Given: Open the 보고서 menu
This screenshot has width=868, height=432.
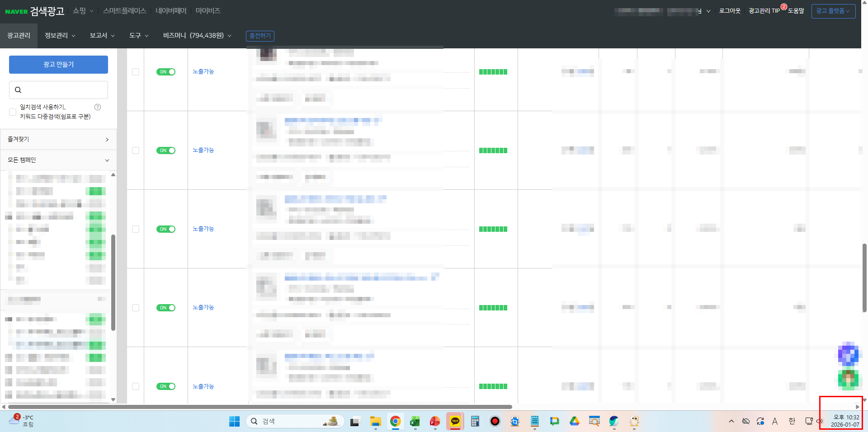Looking at the screenshot, I should (102, 36).
